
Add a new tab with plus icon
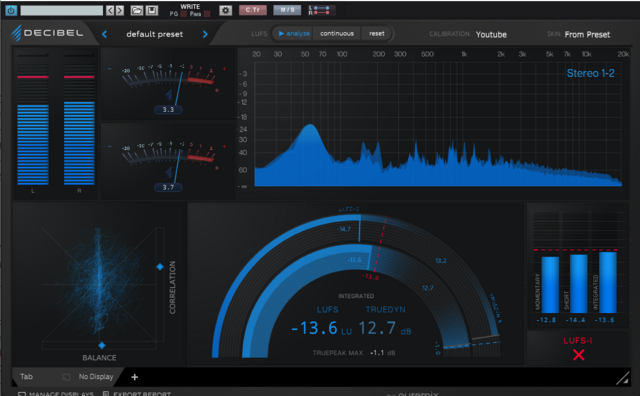click(135, 377)
